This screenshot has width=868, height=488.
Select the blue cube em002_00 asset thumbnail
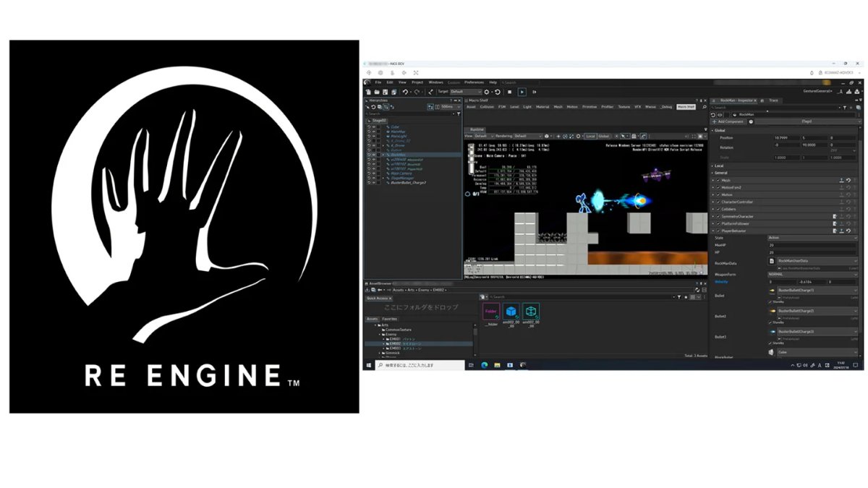click(x=511, y=311)
